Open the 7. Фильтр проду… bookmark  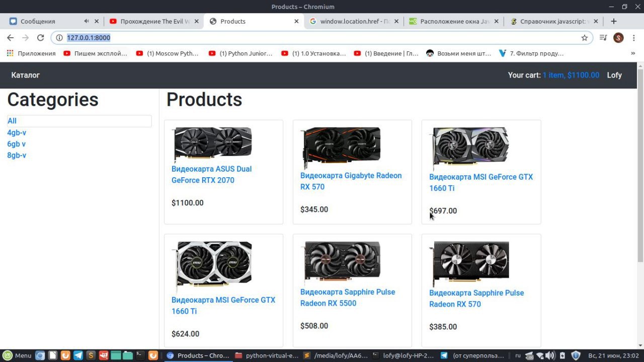pos(531,53)
